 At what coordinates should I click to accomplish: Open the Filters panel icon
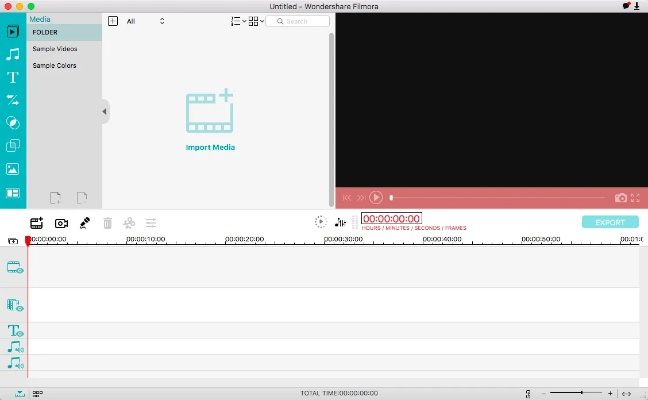coord(13,123)
